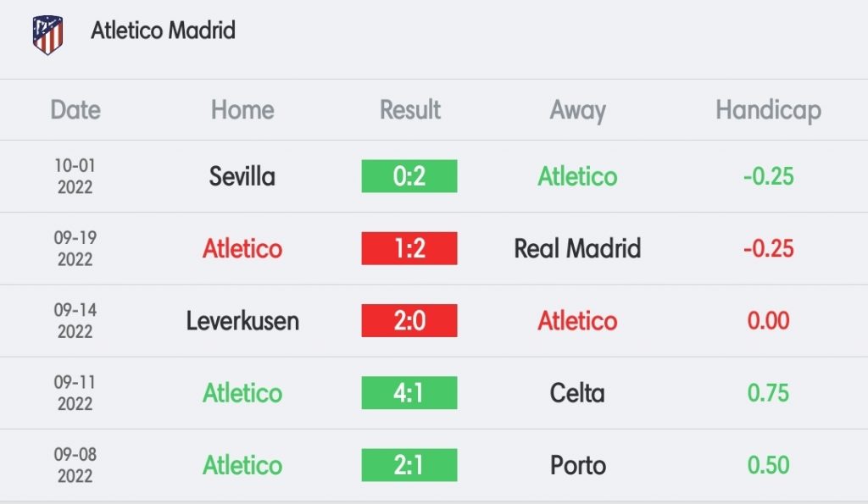Open the Atletico Madrid team title
This screenshot has width=868, height=504.
(x=164, y=30)
